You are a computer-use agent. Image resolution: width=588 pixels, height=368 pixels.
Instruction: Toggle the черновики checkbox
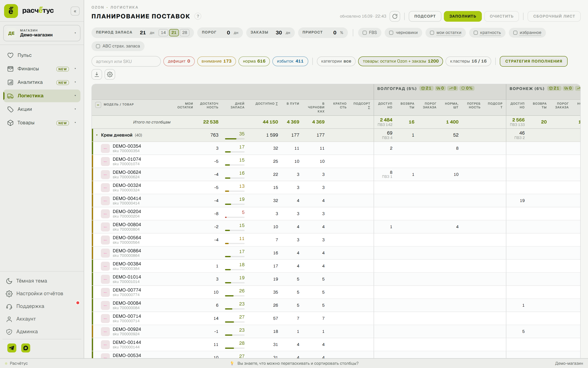point(391,33)
